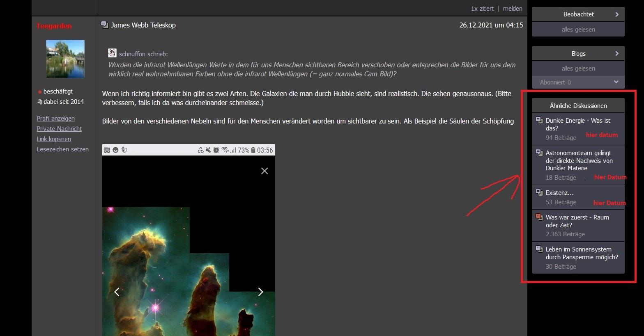The image size is (644, 336).
Task: Open discussion Dunkle Energie - Was ist das?
Action: 578,124
